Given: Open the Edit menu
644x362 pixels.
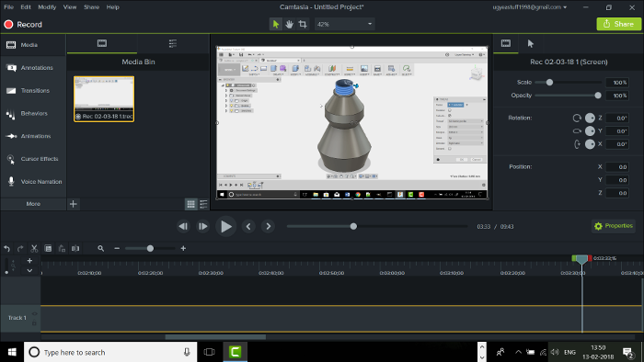Looking at the screenshot, I should [x=26, y=7].
